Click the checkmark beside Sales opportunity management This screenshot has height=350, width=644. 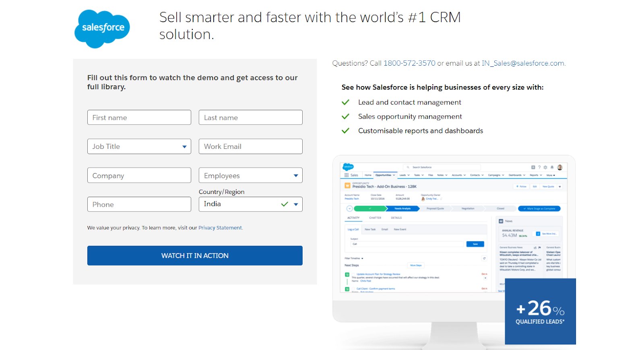coord(345,116)
